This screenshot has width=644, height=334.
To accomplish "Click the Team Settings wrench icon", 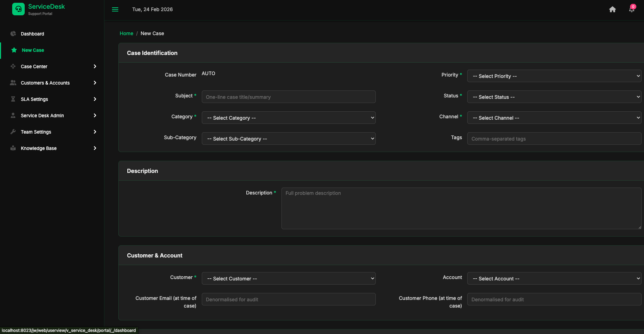I will [x=13, y=132].
